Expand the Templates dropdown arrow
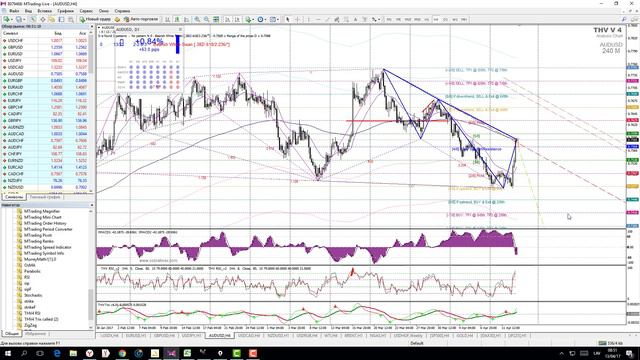 tap(278, 19)
